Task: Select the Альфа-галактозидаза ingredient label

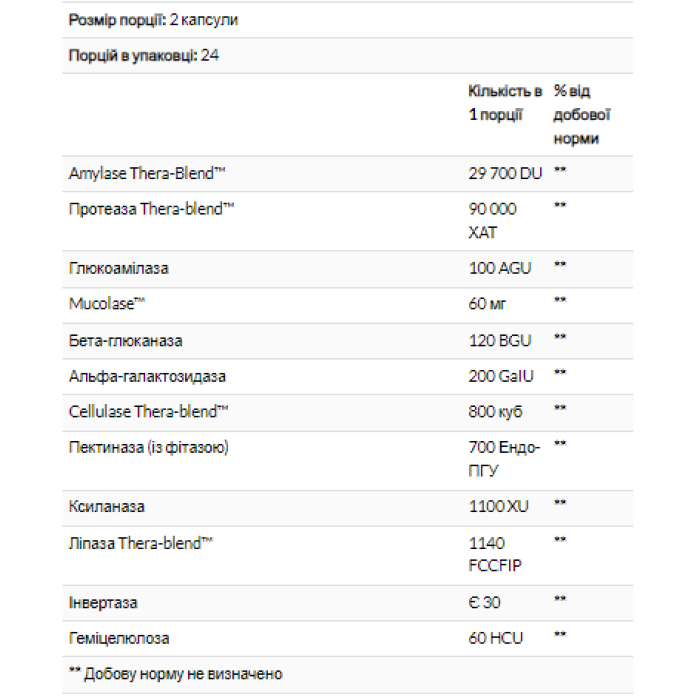Action: 147,376
